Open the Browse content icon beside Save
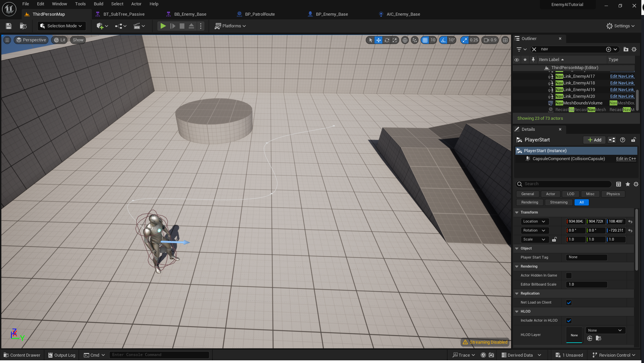 (x=23, y=26)
